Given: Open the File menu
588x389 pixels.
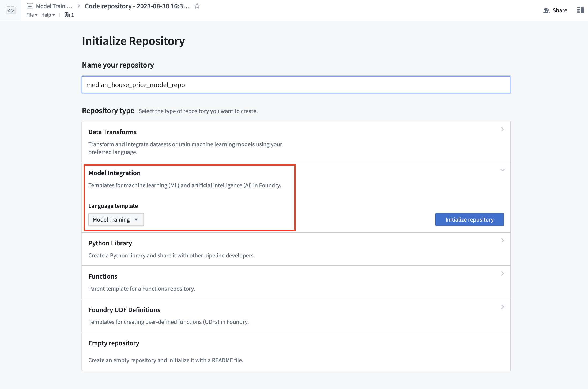Looking at the screenshot, I should (x=32, y=15).
